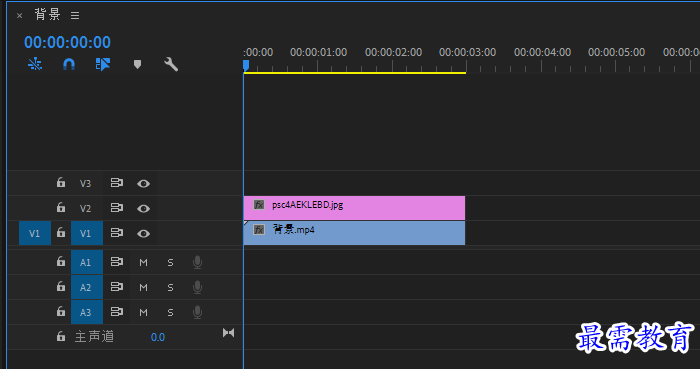
Task: Toggle Linked Selection icon
Action: click(x=103, y=64)
